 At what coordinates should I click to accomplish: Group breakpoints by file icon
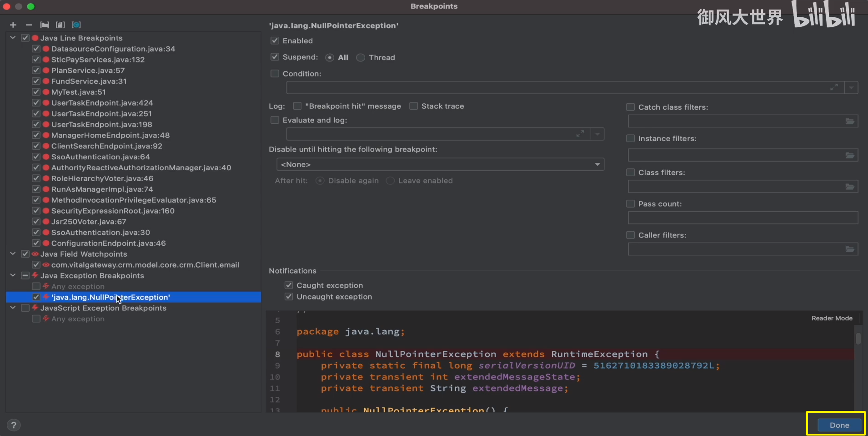pyautogui.click(x=60, y=25)
